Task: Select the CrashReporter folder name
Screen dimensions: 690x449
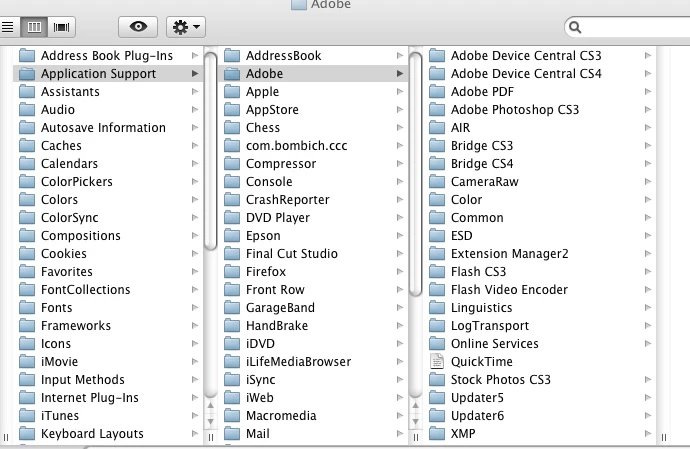Action: coord(288,199)
